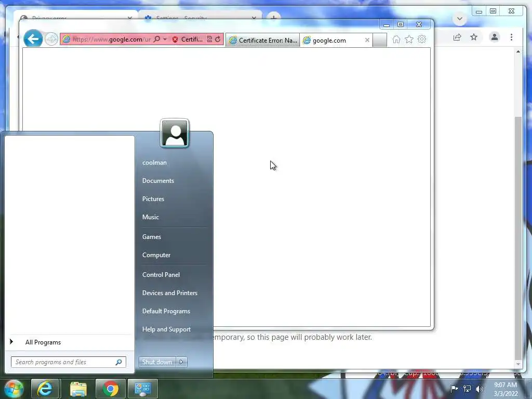Open Devices and Printers
The image size is (532, 399).
point(170,293)
